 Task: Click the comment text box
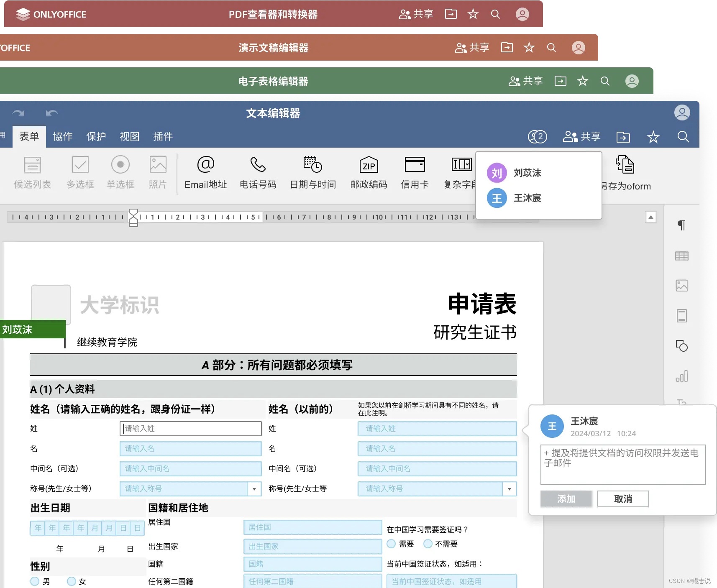pyautogui.click(x=623, y=465)
